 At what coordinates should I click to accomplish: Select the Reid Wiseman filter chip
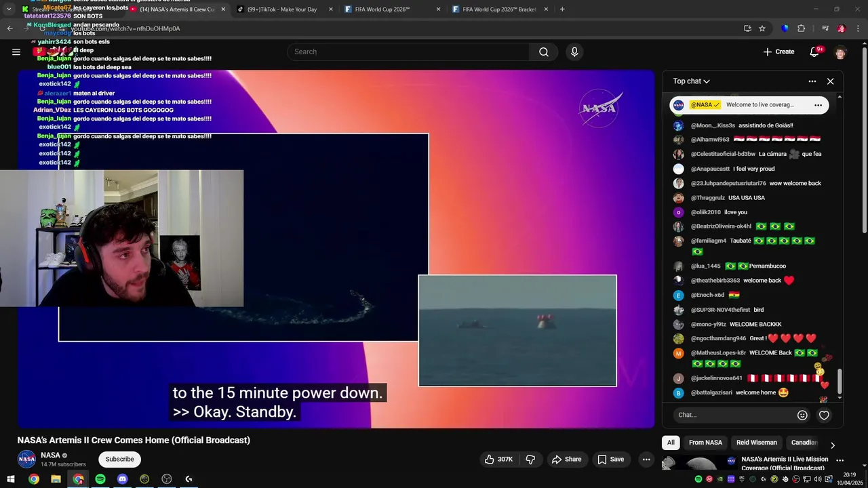point(757,443)
